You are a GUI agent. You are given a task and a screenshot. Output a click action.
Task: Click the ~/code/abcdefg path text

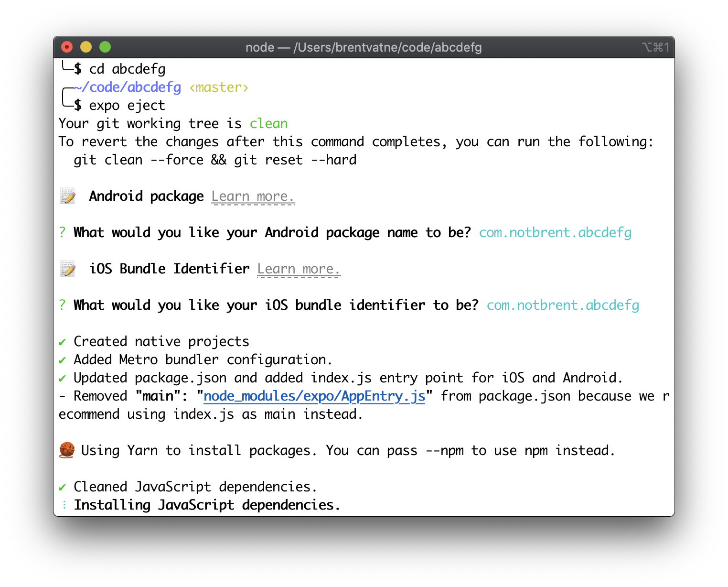[127, 87]
